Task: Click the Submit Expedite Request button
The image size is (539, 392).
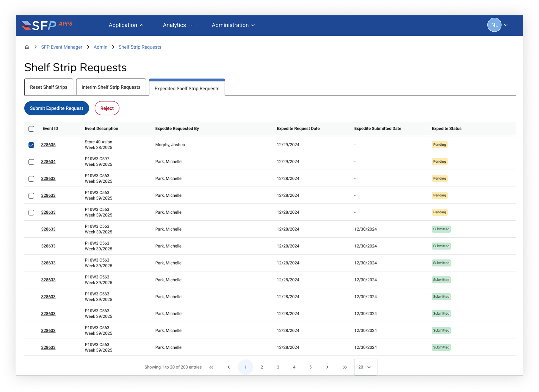Action: coord(56,108)
